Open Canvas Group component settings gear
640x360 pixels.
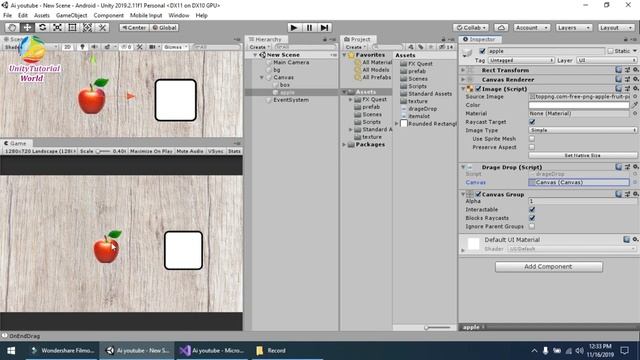point(635,194)
